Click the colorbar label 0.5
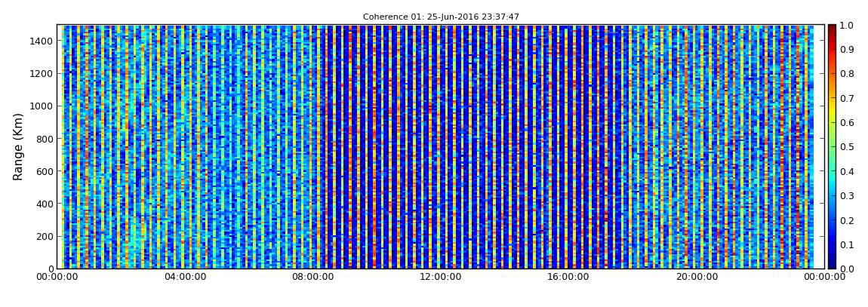This screenshot has width=868, height=307. click(847, 147)
